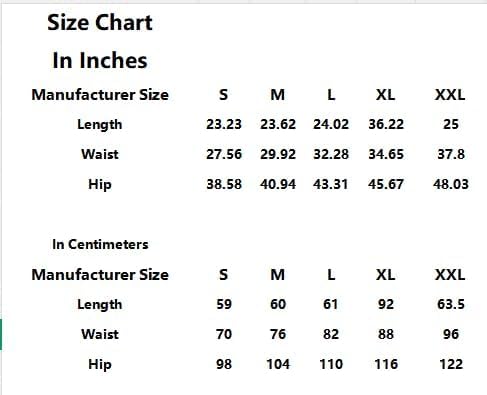
Task: Select hip value 48.03 under XXL
Action: 451,184
